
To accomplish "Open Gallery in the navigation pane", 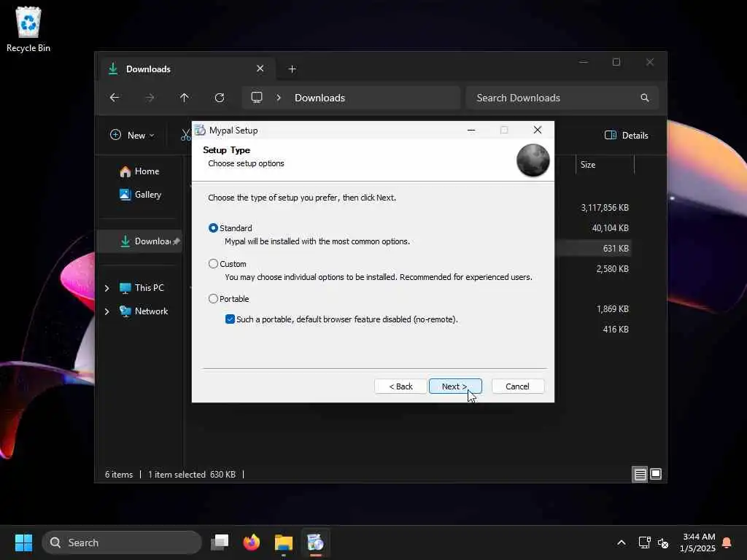I will pyautogui.click(x=141, y=194).
